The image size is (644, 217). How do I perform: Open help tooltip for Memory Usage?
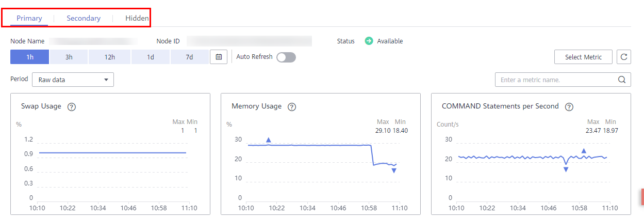click(292, 107)
